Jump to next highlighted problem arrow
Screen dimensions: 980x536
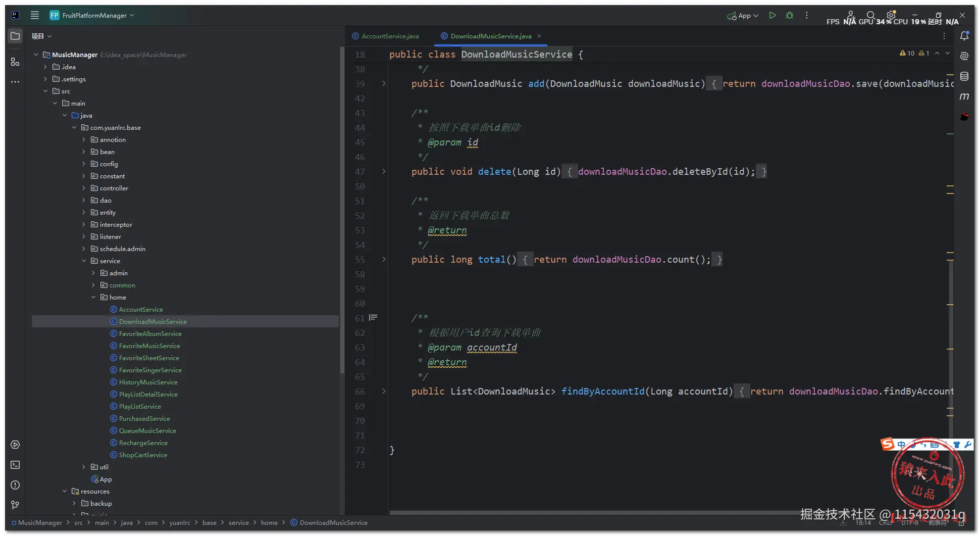coord(948,53)
